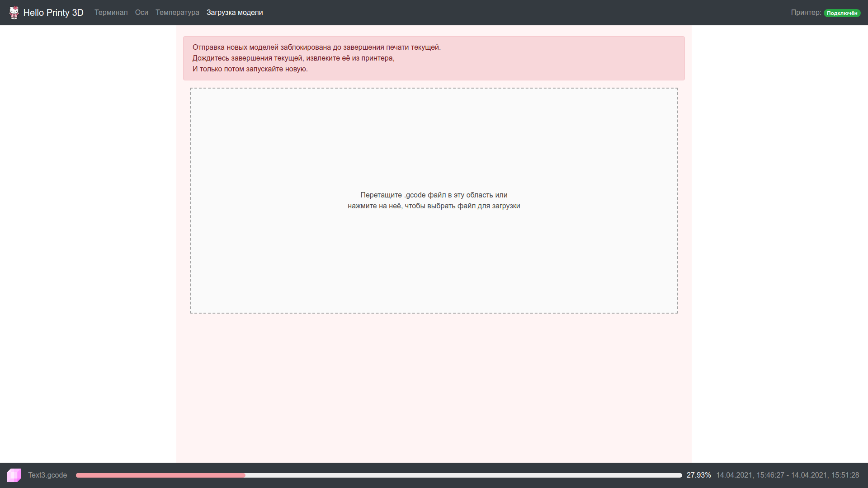
Task: Click the Hello Kitty logo icon
Action: point(14,13)
